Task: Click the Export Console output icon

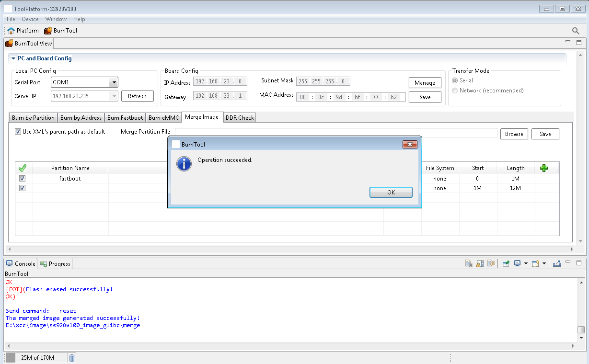Action: [x=556, y=263]
